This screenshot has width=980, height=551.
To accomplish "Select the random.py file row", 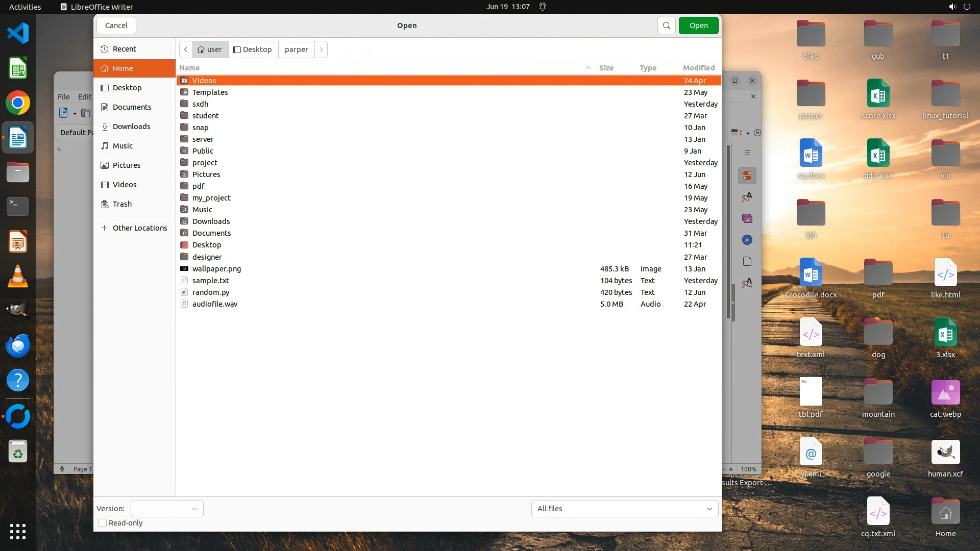I will click(210, 292).
